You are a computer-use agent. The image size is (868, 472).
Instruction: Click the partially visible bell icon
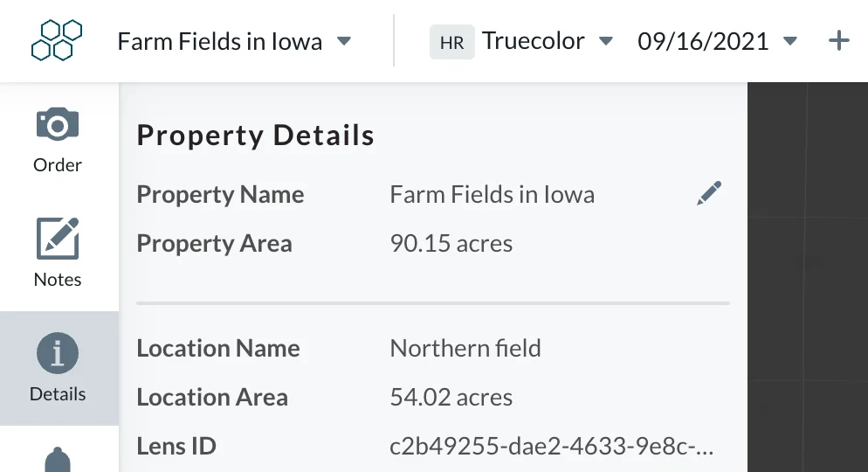tap(58, 460)
